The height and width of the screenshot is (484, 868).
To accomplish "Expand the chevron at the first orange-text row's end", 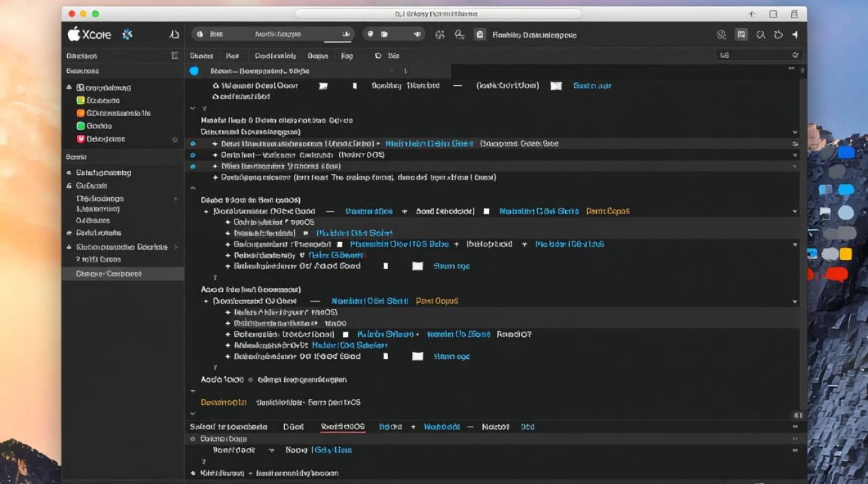I will coord(794,211).
